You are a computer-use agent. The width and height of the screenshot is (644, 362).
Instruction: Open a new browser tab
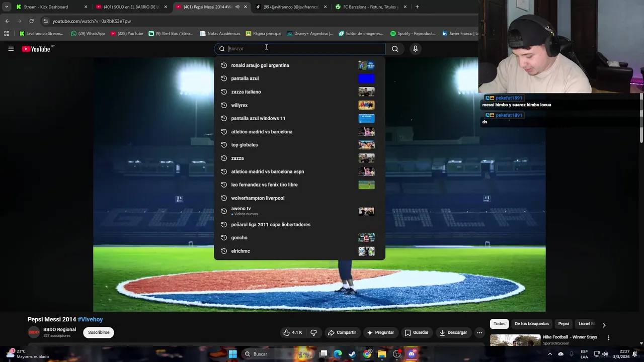pyautogui.click(x=417, y=7)
